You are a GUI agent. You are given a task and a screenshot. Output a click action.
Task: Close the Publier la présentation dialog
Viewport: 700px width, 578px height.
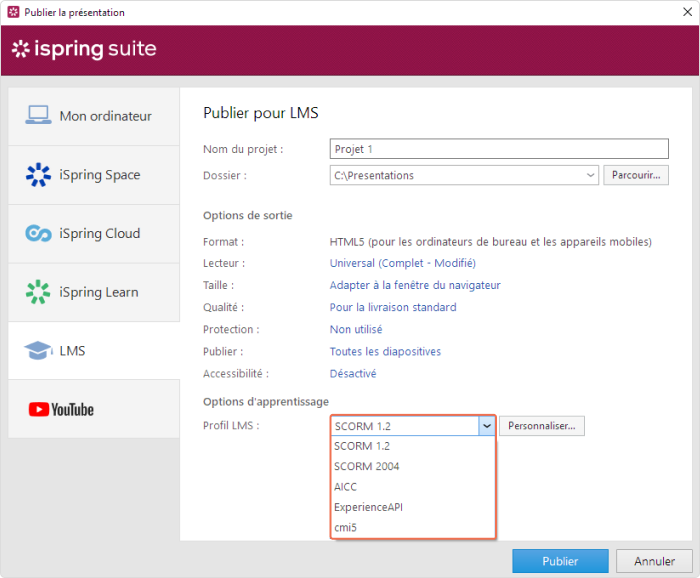click(x=688, y=12)
